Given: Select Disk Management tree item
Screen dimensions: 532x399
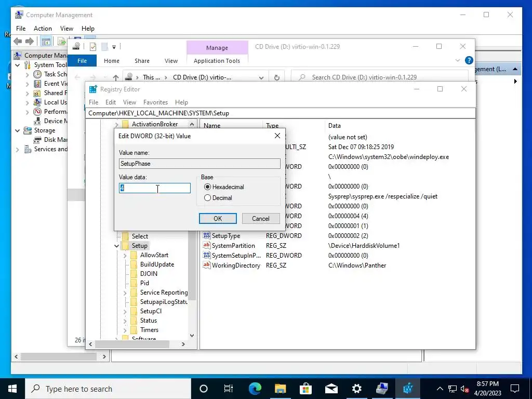Looking at the screenshot, I should click(51, 139).
